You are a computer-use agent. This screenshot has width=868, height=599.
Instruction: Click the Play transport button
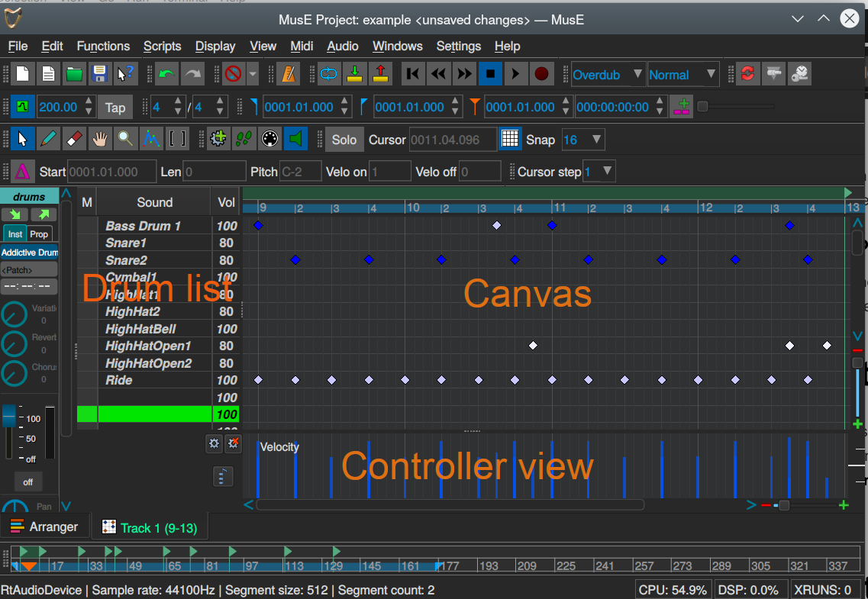click(516, 74)
